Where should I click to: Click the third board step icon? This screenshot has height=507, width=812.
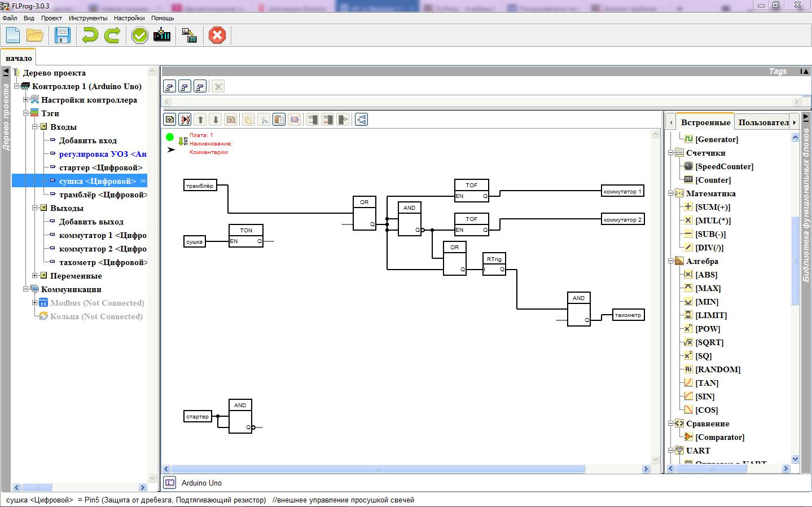coord(200,86)
